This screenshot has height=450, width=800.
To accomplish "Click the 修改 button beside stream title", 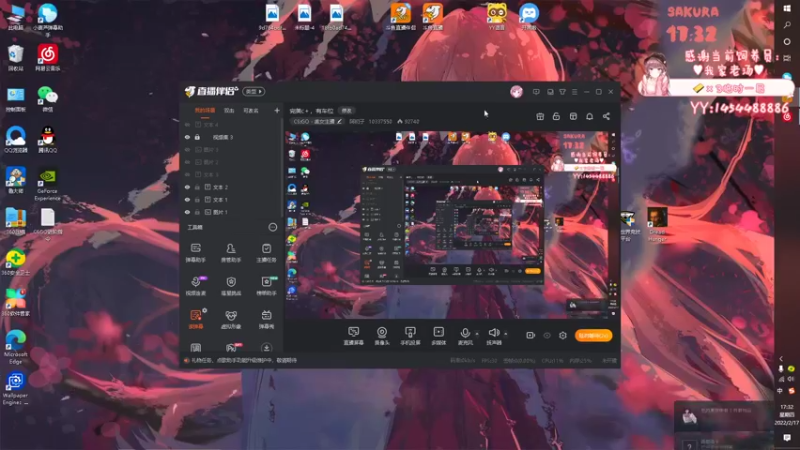I will click(346, 111).
